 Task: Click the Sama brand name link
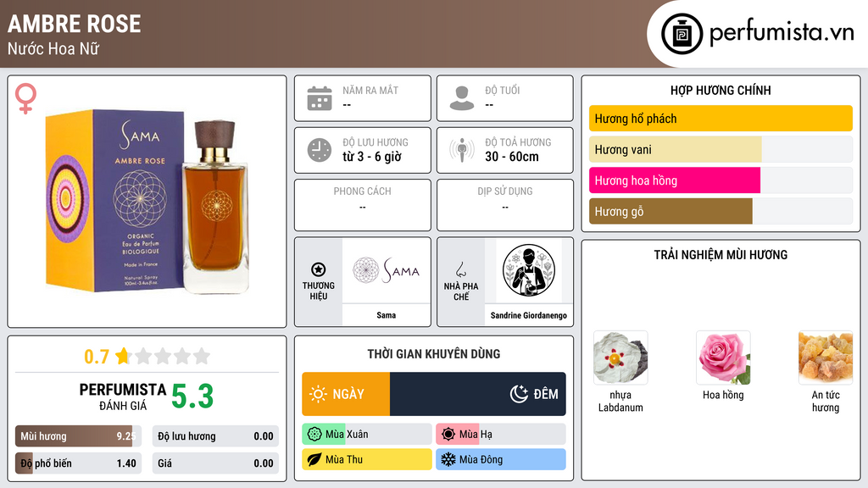(x=387, y=315)
